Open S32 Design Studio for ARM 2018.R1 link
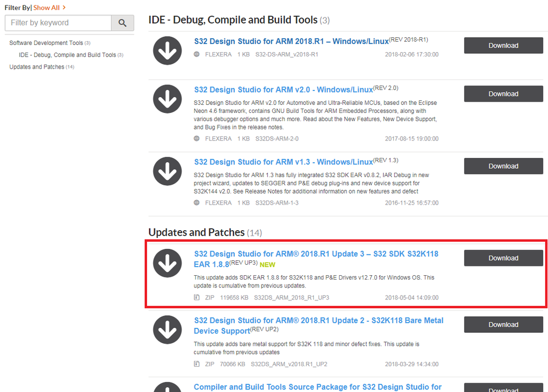Image resolution: width=548 pixels, height=392 pixels. coord(291,41)
